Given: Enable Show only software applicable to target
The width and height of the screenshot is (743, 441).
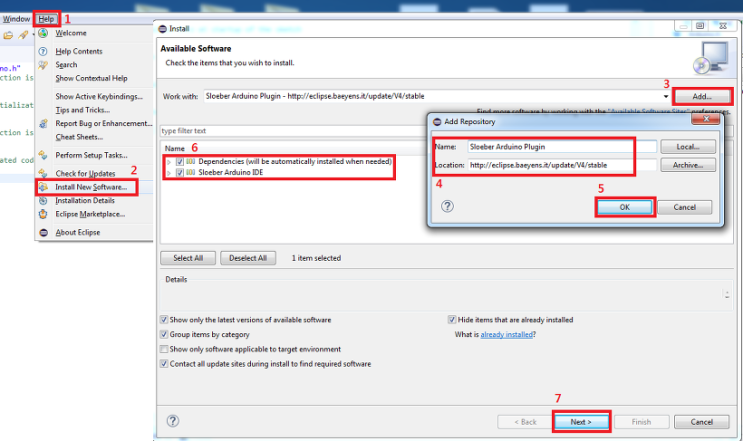Looking at the screenshot, I should tap(164, 349).
